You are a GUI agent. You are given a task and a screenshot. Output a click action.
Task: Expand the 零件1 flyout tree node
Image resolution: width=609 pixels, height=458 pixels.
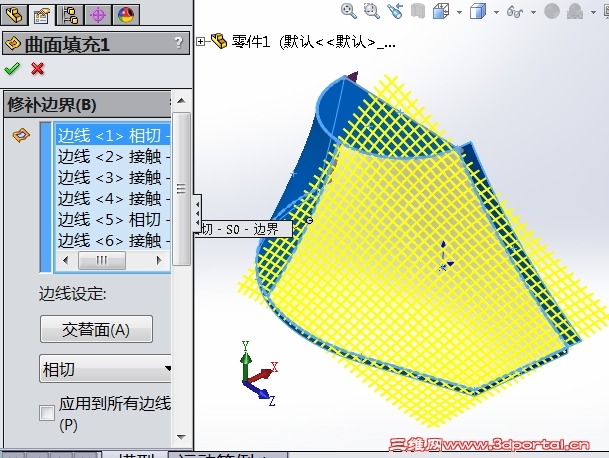(x=200, y=41)
